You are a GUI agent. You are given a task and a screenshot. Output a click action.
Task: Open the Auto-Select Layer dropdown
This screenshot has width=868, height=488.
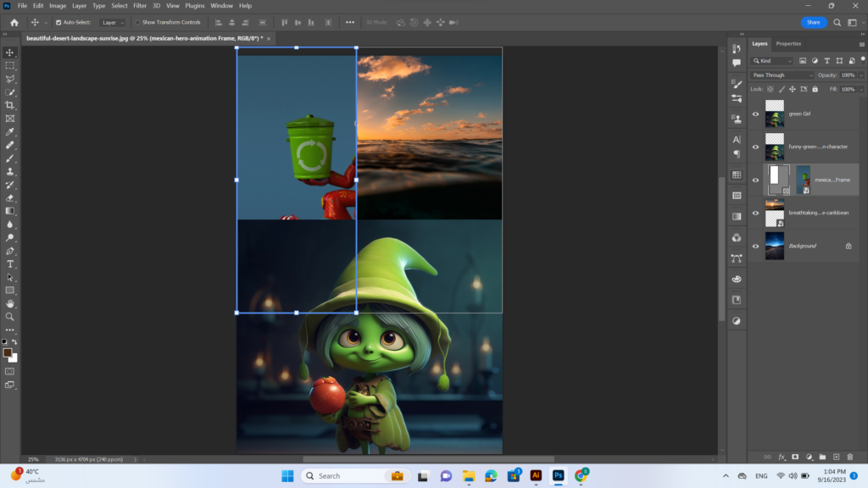113,23
